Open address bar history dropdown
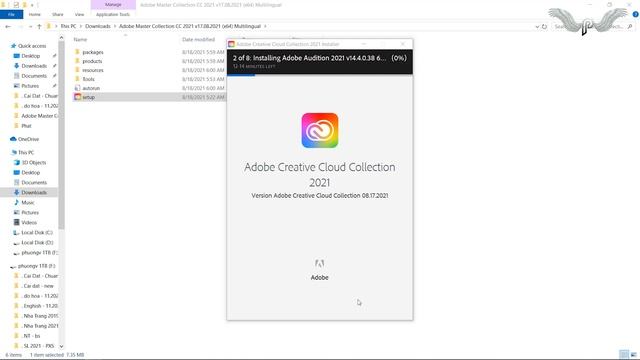 pyautogui.click(x=537, y=26)
